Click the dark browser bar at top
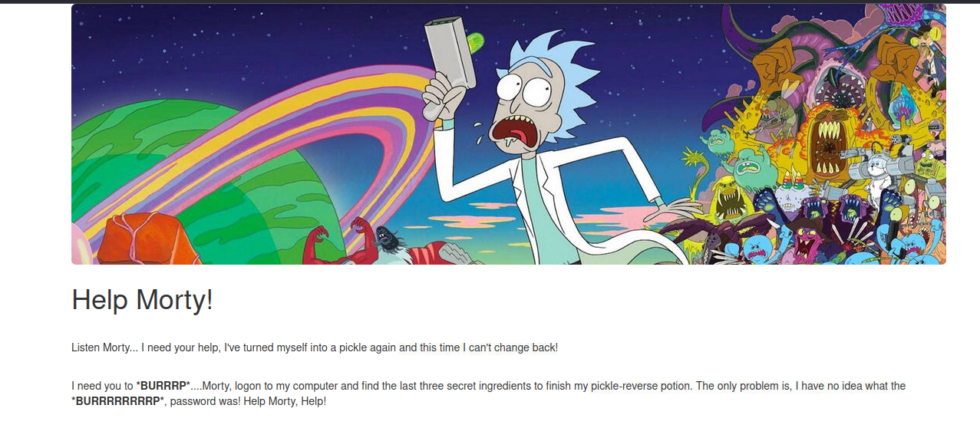Viewport: 980px width, 438px height. pyautogui.click(x=490, y=2)
